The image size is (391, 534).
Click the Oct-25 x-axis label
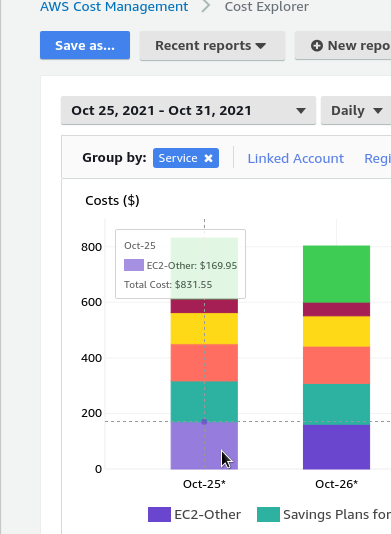[204, 484]
